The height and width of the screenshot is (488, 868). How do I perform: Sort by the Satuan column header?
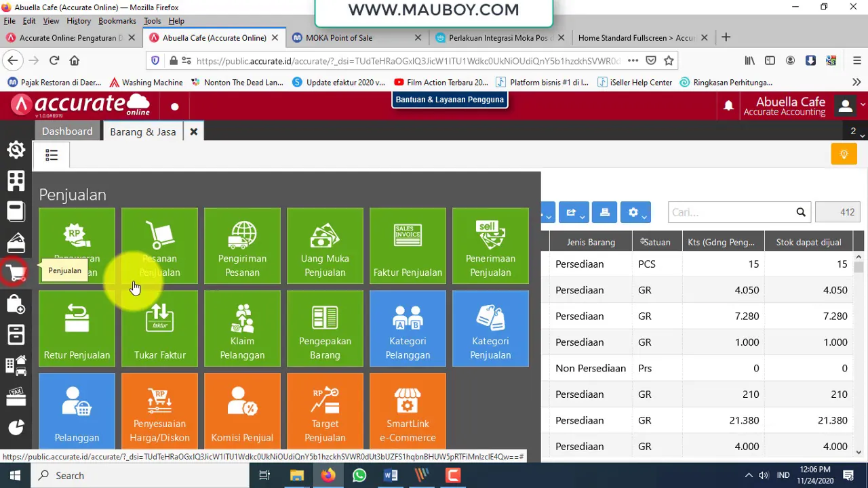(x=655, y=242)
